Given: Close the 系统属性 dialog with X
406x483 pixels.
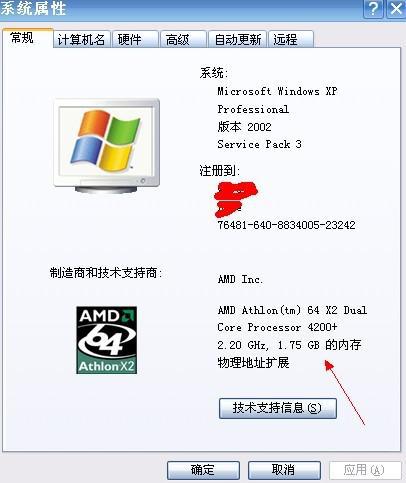Looking at the screenshot, I should [396, 8].
